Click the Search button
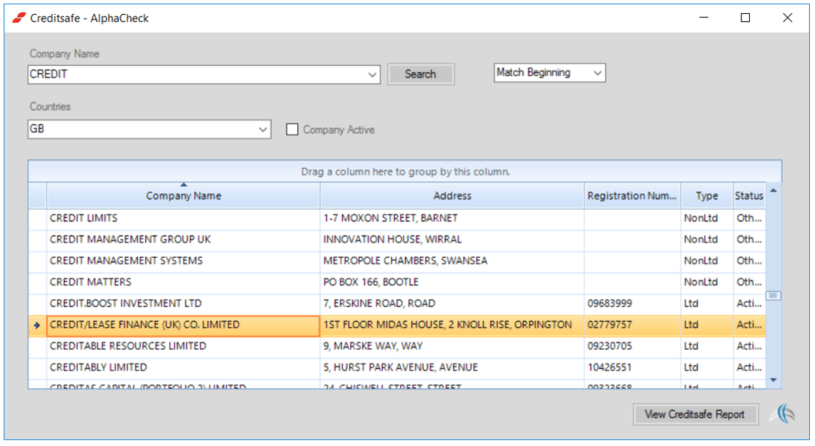The width and height of the screenshot is (815, 446). pyautogui.click(x=420, y=74)
